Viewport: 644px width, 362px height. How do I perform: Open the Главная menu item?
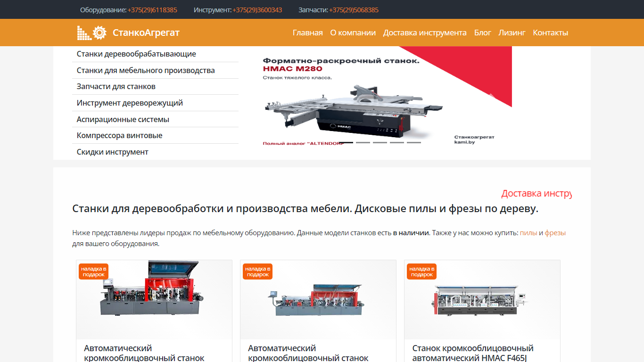(x=308, y=33)
